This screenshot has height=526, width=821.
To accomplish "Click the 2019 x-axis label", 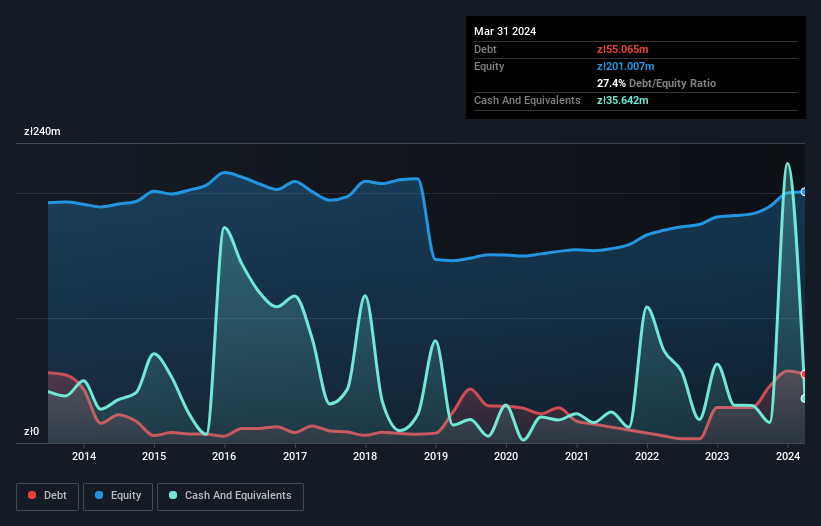I will coord(436,456).
